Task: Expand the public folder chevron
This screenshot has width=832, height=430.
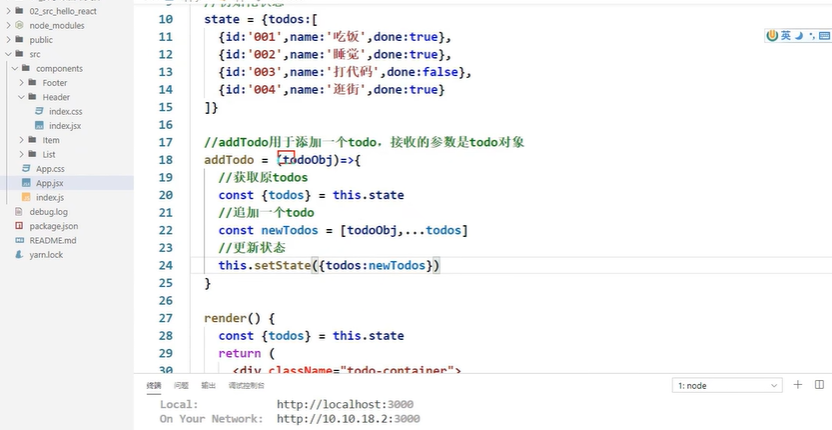Action: click(8, 40)
